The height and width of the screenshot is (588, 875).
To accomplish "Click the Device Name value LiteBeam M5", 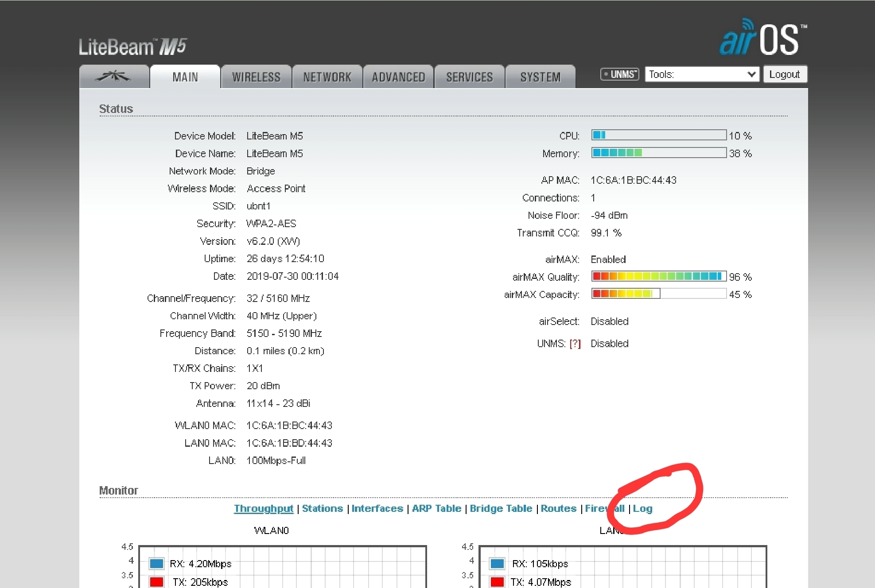I will coord(275,154).
